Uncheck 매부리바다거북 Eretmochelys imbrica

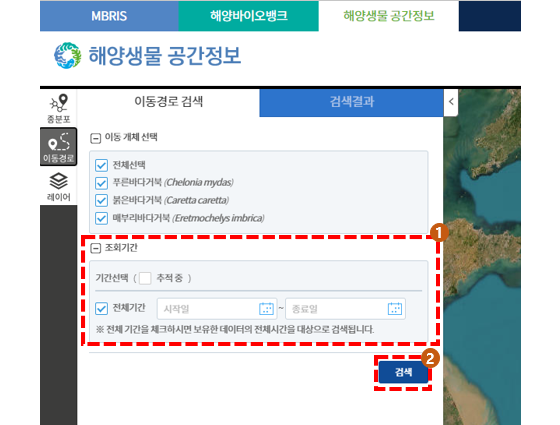(x=101, y=218)
